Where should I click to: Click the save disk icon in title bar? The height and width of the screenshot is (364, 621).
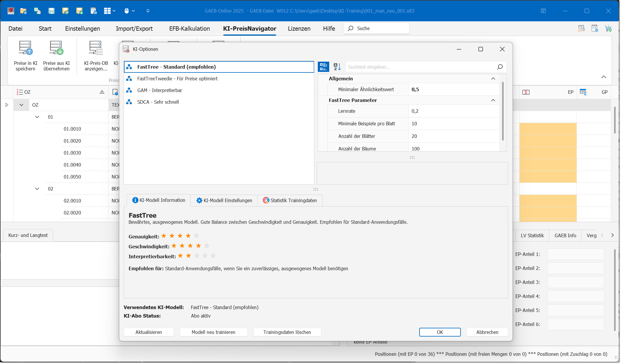tap(51, 11)
